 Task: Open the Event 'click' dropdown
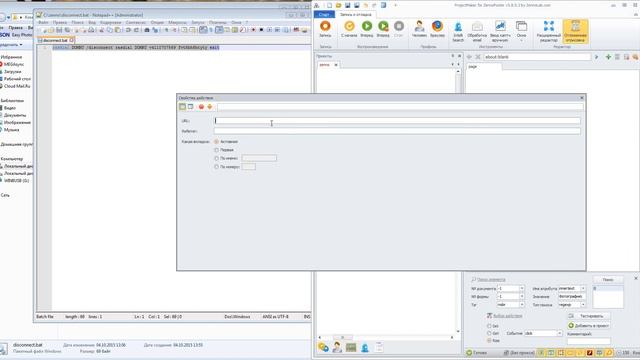[x=559, y=333]
